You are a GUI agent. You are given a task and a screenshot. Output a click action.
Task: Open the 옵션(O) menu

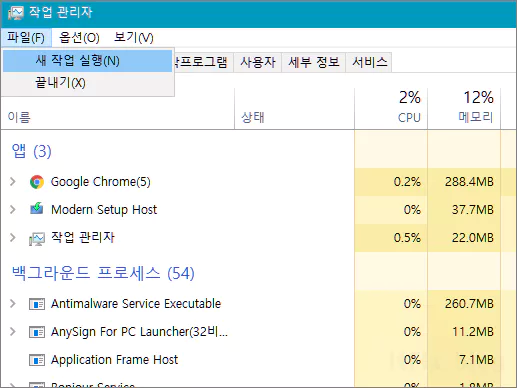click(79, 37)
